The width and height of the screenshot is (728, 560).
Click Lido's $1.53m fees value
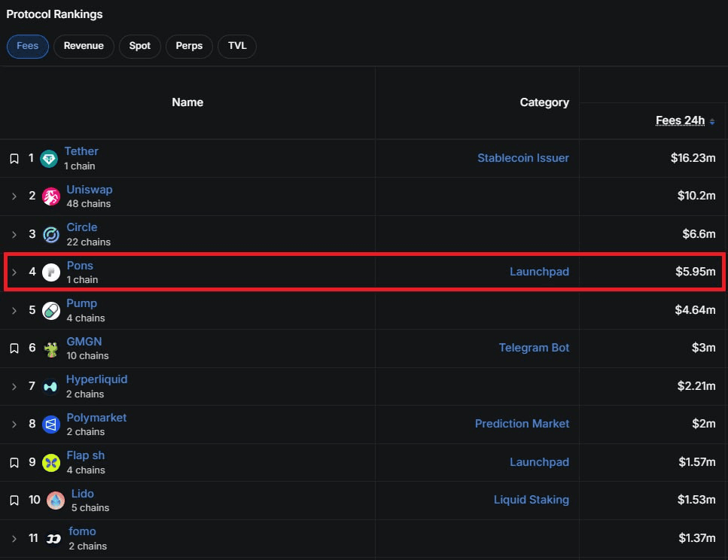[x=696, y=500]
